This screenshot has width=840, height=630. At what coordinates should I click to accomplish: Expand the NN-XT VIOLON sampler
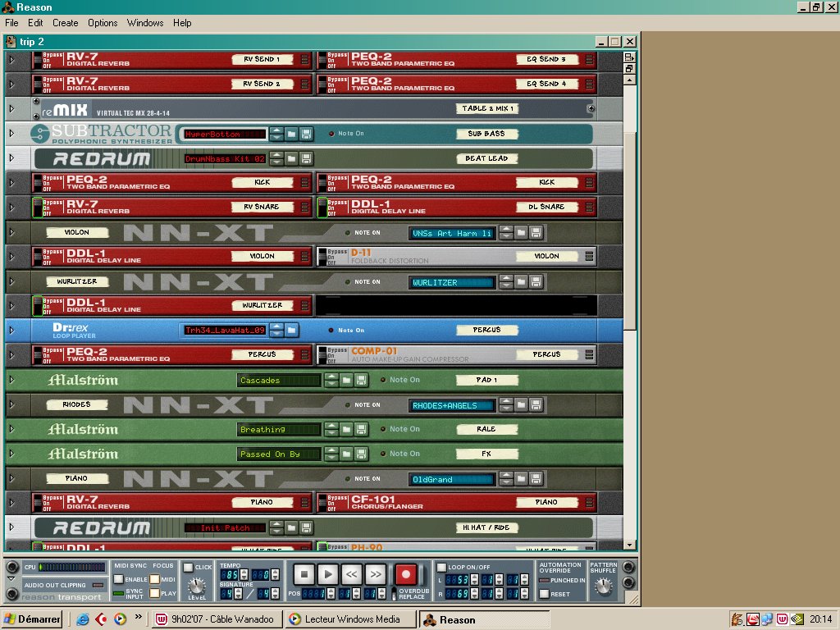[11, 232]
